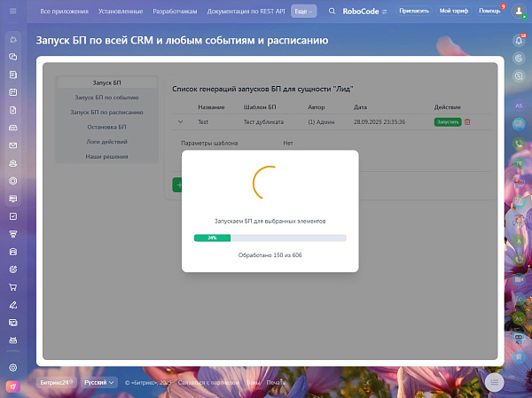Open Все приложения tab
The image size is (532, 398).
(64, 12)
